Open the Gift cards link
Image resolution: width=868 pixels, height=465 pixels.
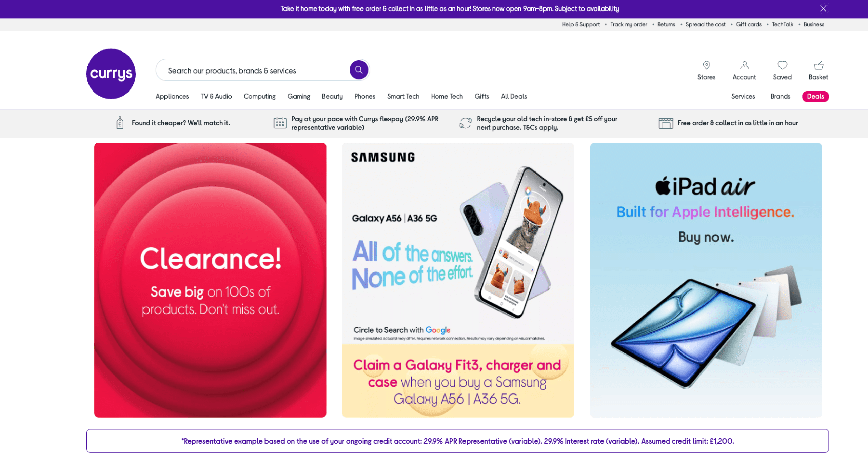tap(749, 24)
